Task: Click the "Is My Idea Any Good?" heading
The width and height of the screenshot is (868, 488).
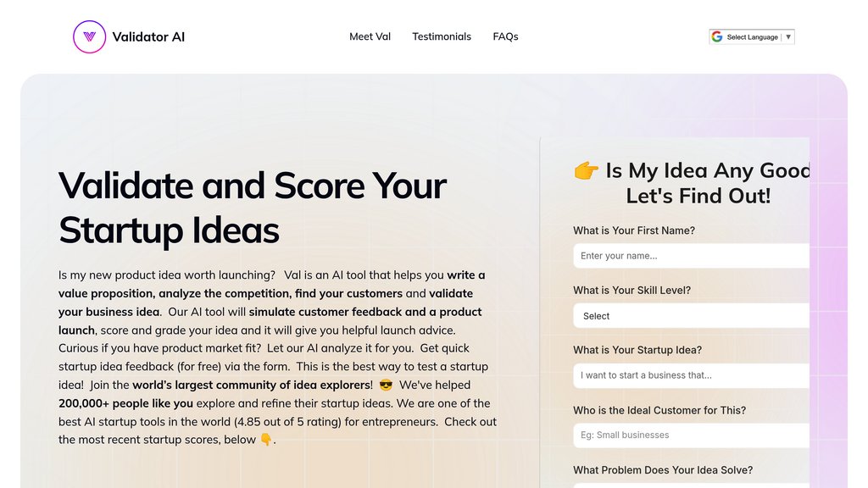Action: click(x=695, y=182)
